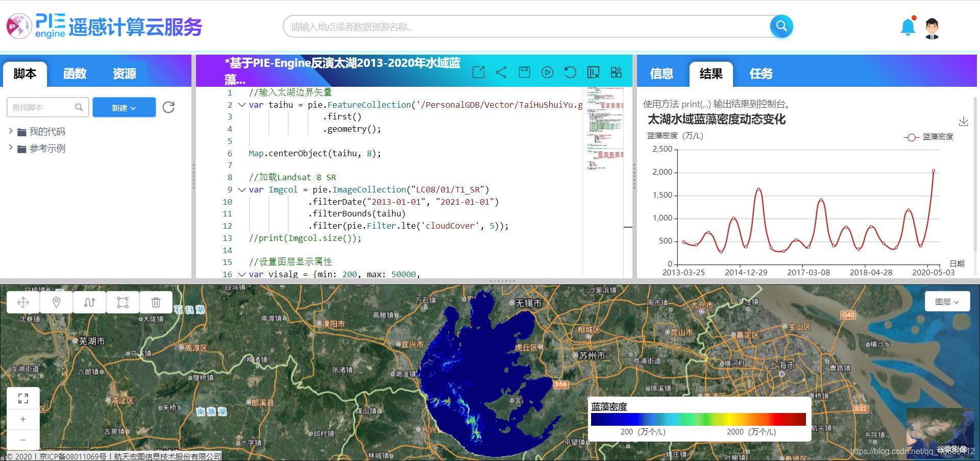Click the blue search magnifier button
The height and width of the screenshot is (461, 980).
pyautogui.click(x=781, y=26)
